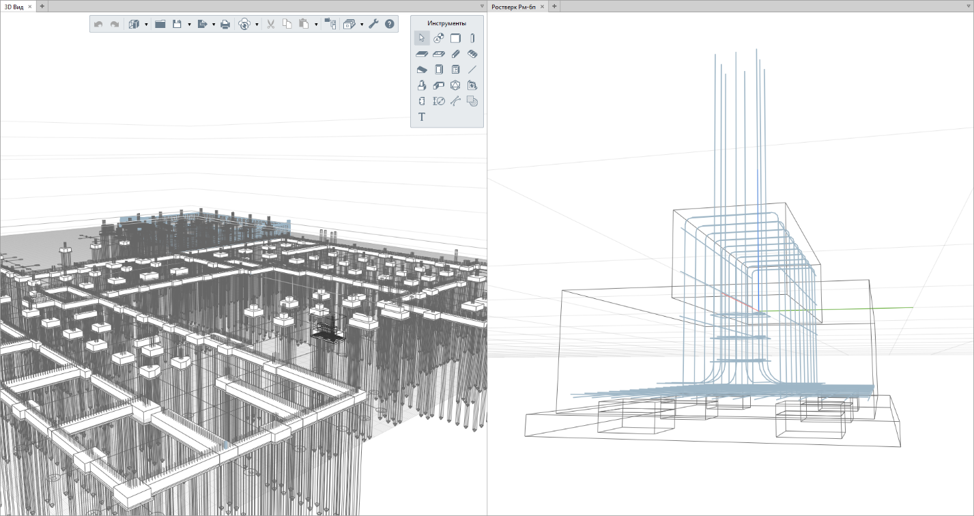Open the tab list arrow of left pane
The image size is (974, 516).
(x=482, y=6)
